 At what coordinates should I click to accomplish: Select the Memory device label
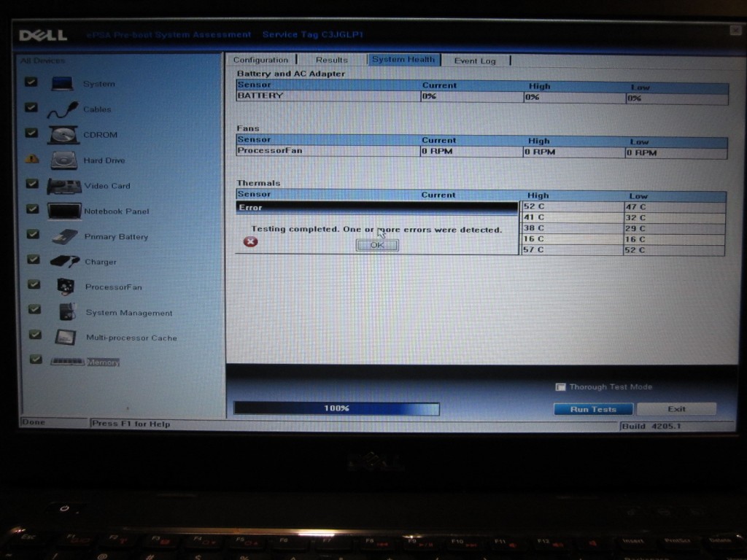click(x=103, y=362)
